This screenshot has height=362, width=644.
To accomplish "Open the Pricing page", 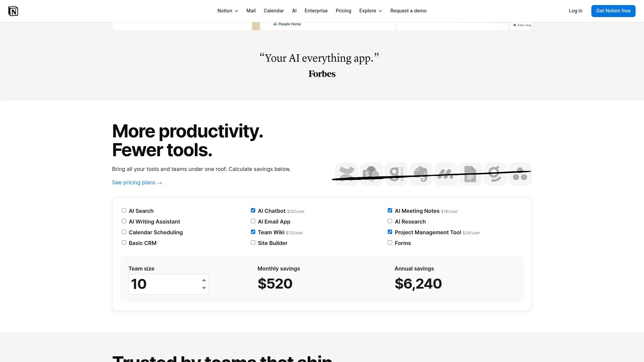I will pos(343,11).
